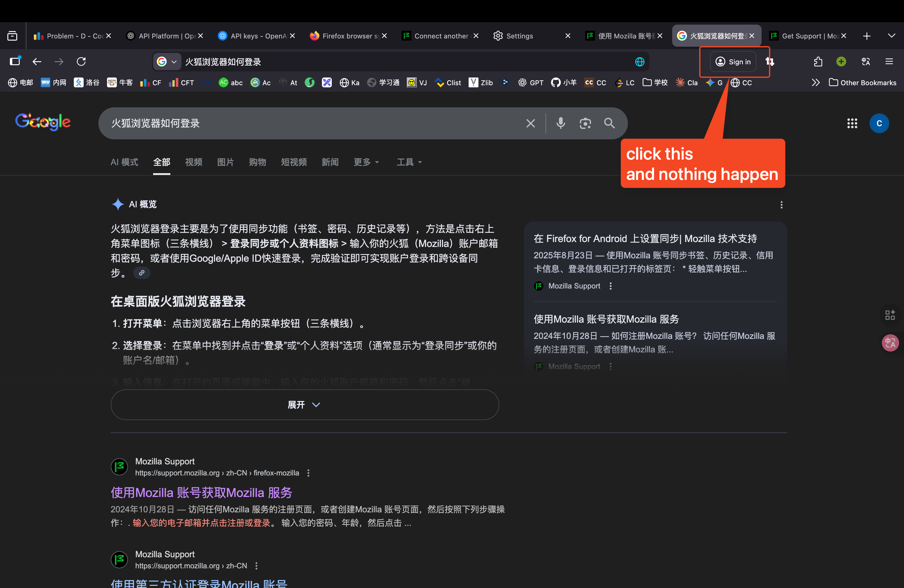The image size is (904, 588).
Task: Open Firefox extensions puzzle icon
Action: (818, 62)
